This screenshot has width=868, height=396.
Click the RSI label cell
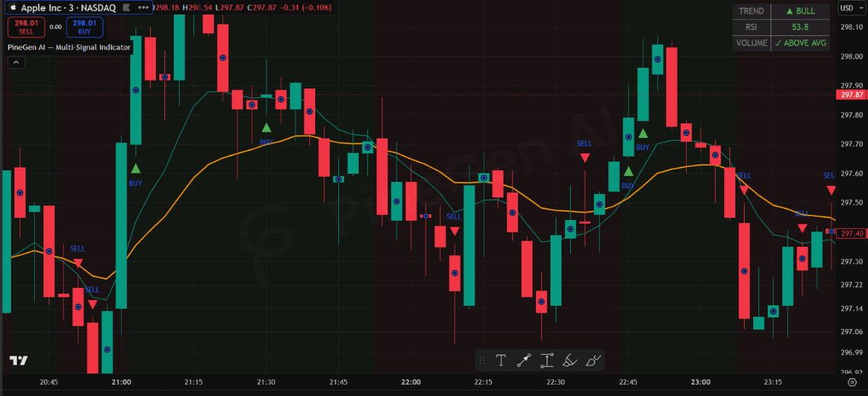click(752, 27)
